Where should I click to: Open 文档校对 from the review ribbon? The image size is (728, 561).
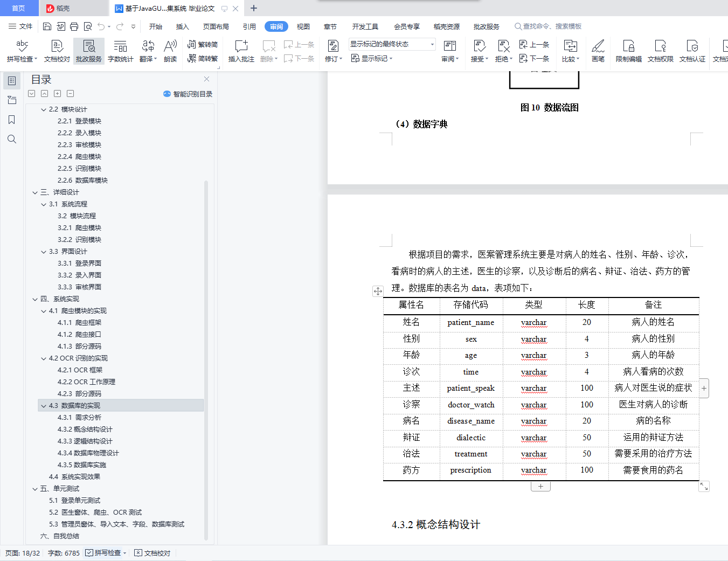(x=57, y=51)
